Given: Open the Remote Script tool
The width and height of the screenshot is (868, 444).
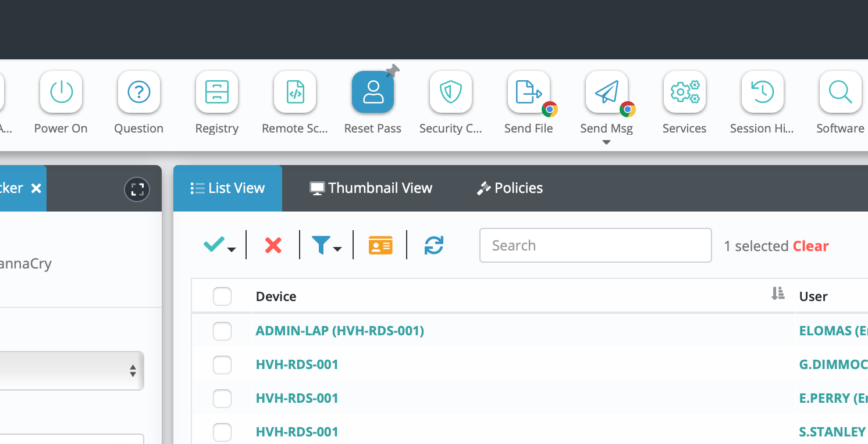Looking at the screenshot, I should tap(295, 92).
